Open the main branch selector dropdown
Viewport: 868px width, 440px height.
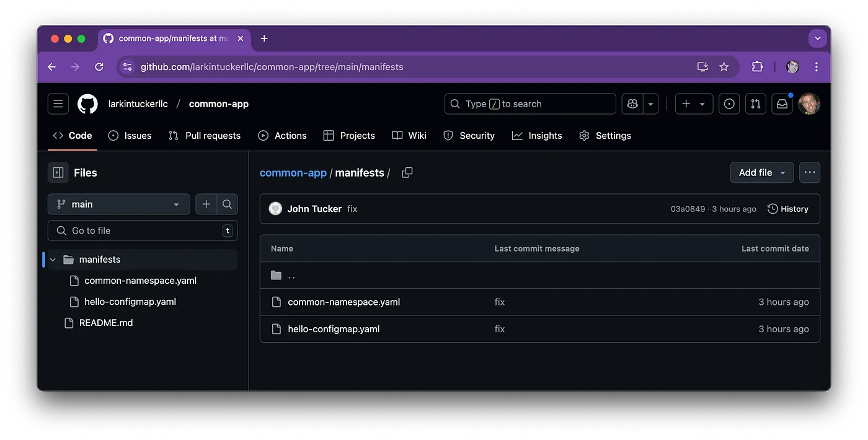tap(118, 205)
